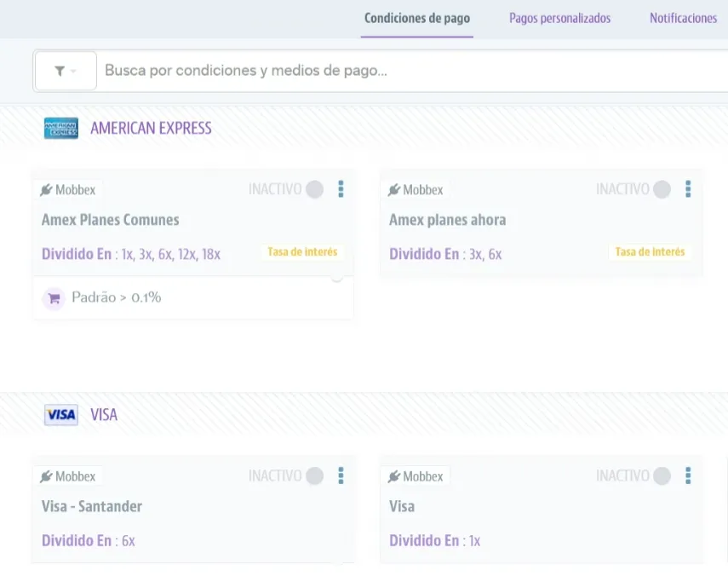Open the filter dropdown next to search
This screenshot has height=582, width=728.
click(x=66, y=71)
